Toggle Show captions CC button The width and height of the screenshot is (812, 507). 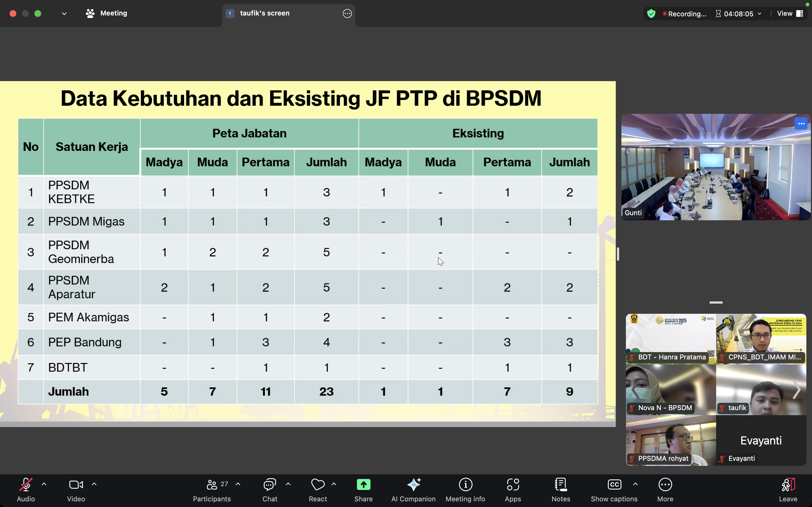(x=614, y=484)
